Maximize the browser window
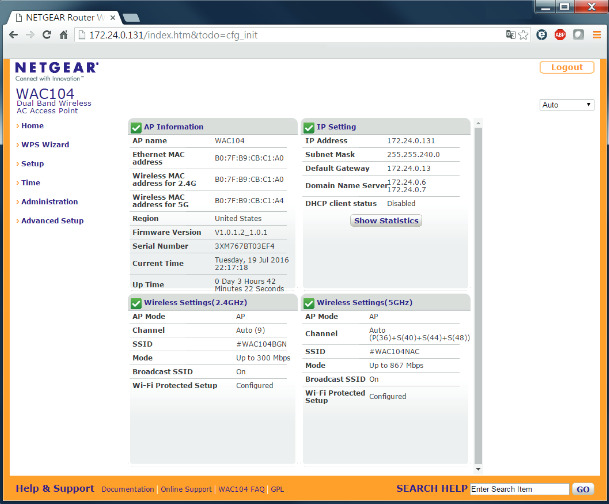This screenshot has width=609, height=504. pos(565,7)
